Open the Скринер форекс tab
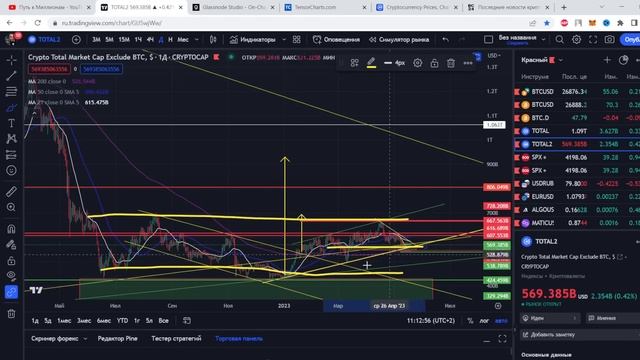The width and height of the screenshot is (640, 360). coord(55,338)
